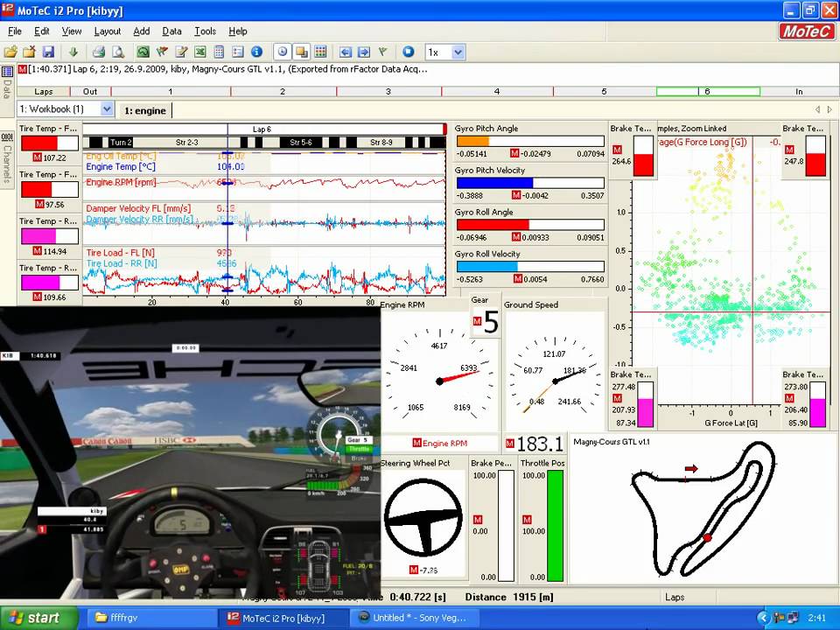Click the Gyro Roll Angle red bar

[493, 225]
